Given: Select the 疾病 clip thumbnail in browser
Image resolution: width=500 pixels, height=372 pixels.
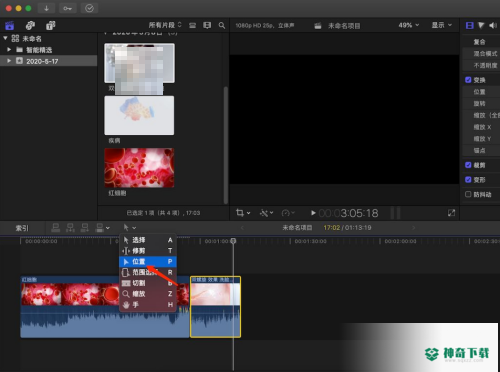Looking at the screenshot, I should [x=139, y=115].
